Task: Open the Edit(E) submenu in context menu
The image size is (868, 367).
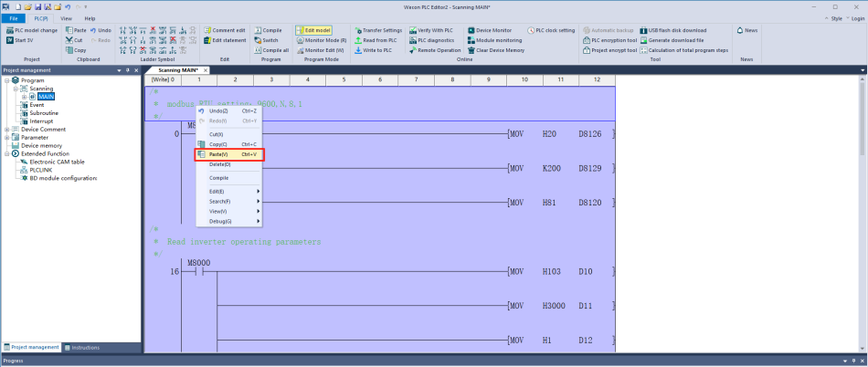Action: pos(228,191)
